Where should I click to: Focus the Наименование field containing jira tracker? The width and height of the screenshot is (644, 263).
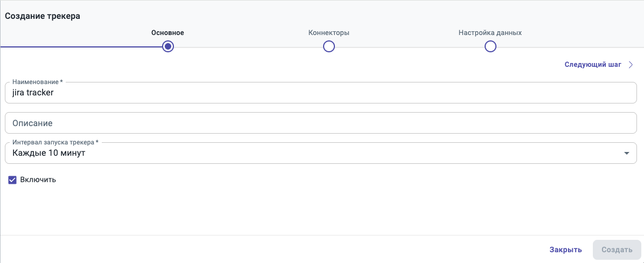[320, 93]
